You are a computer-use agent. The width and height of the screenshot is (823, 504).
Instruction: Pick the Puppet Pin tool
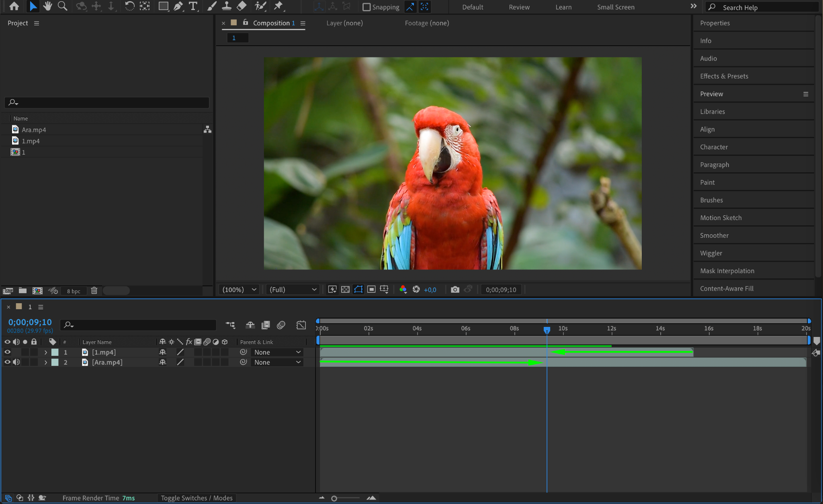(x=278, y=6)
